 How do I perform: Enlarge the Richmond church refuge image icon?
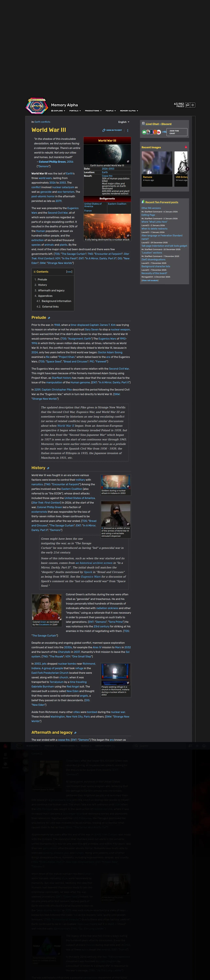point(128,683)
